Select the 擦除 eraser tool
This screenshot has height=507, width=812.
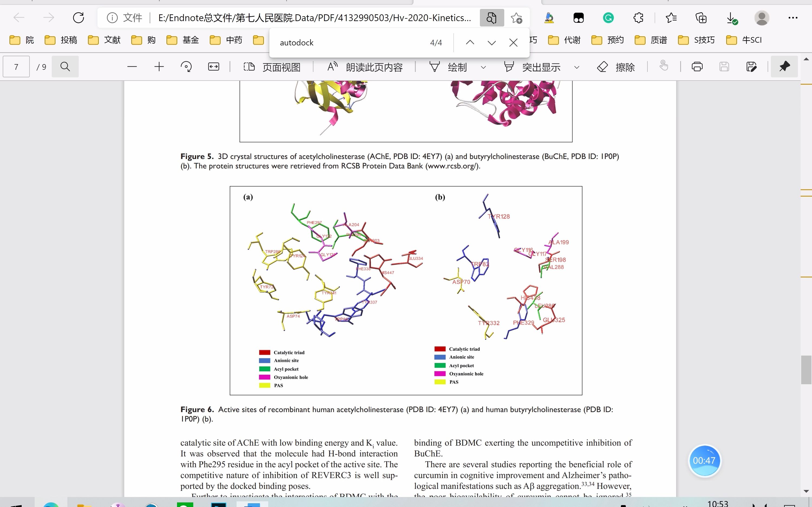(x=616, y=67)
